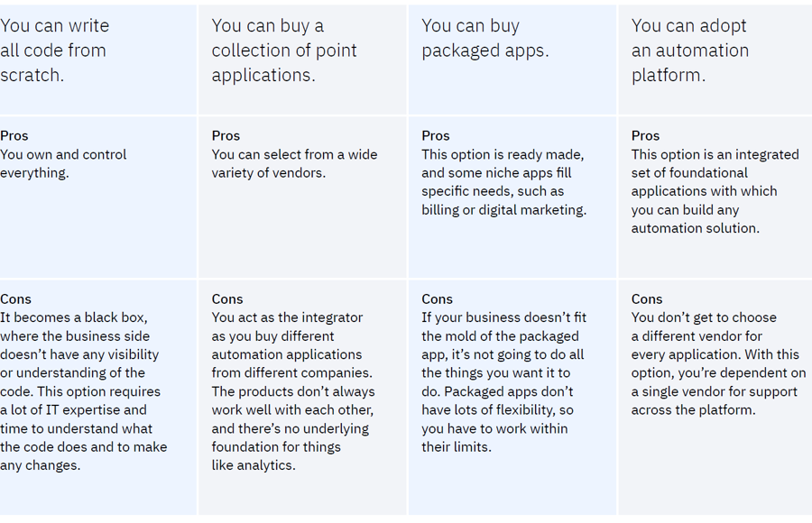Click the "integrated set of foundational applications" paragraph
Image resolution: width=812 pixels, height=523 pixels.
pyautogui.click(x=715, y=191)
